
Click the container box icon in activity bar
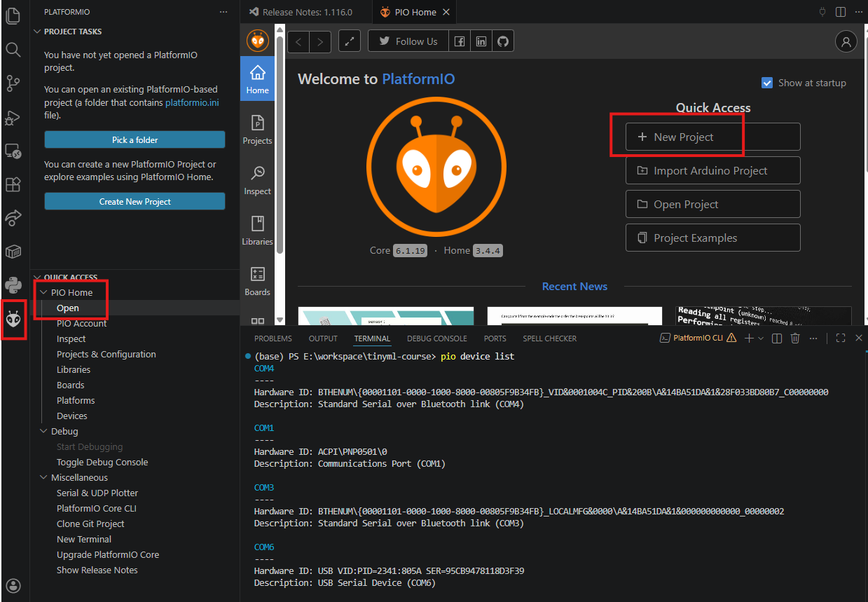click(13, 252)
